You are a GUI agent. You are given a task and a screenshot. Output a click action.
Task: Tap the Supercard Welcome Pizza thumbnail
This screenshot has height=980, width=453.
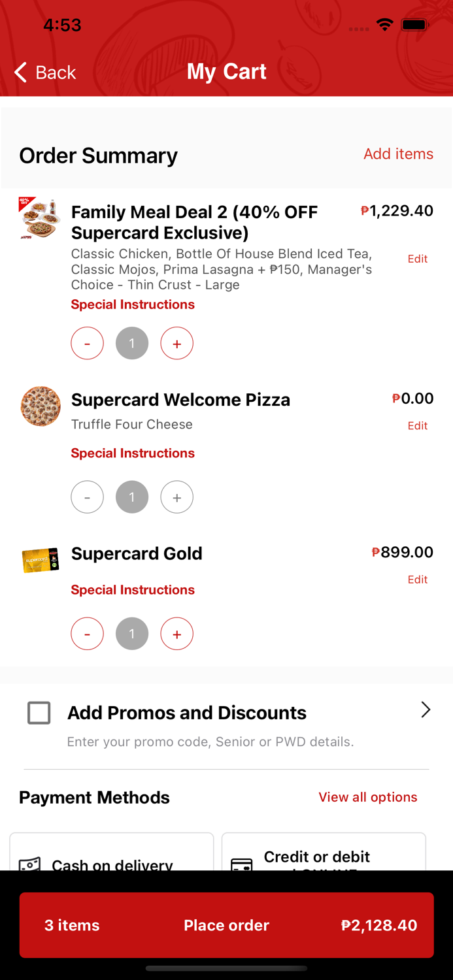40,406
